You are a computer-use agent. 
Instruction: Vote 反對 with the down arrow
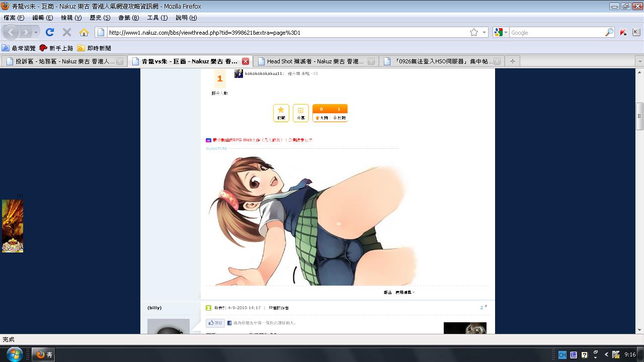tap(339, 118)
